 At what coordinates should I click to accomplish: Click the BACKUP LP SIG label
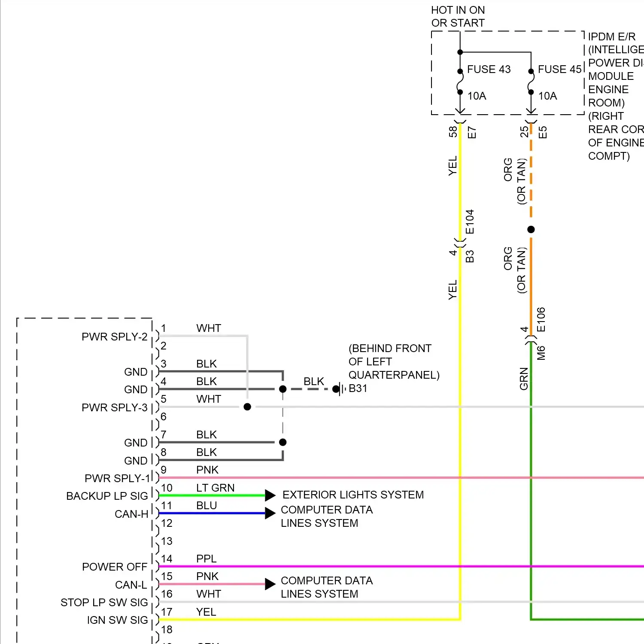[x=107, y=496]
